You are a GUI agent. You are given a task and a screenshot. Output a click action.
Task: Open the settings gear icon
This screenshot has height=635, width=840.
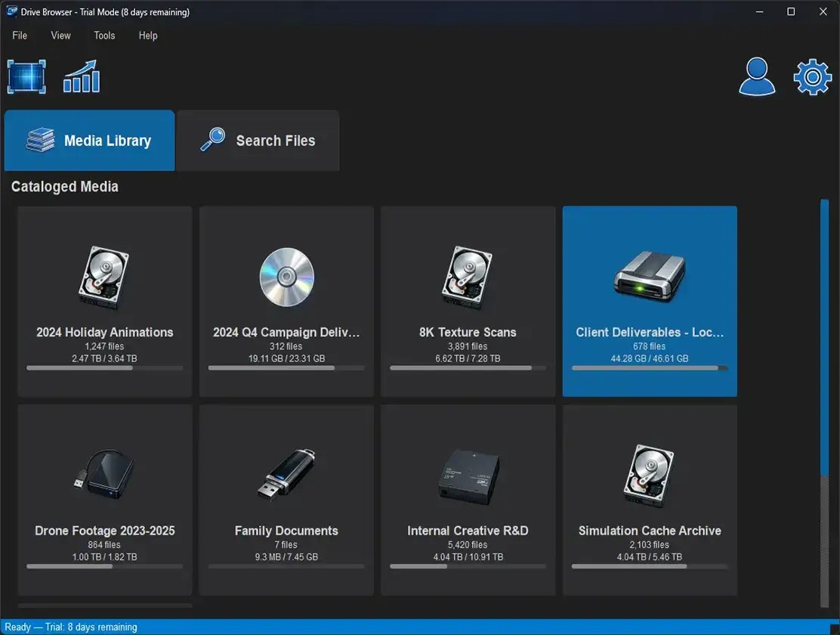811,76
